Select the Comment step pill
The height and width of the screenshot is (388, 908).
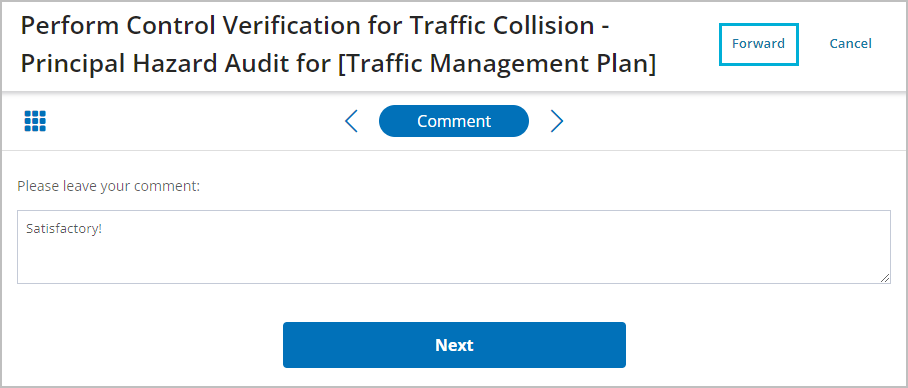click(x=454, y=121)
